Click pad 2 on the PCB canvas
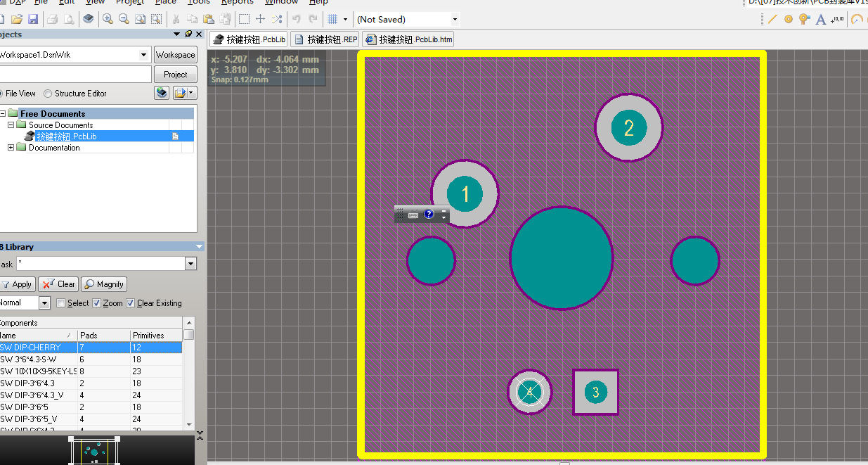 628,128
